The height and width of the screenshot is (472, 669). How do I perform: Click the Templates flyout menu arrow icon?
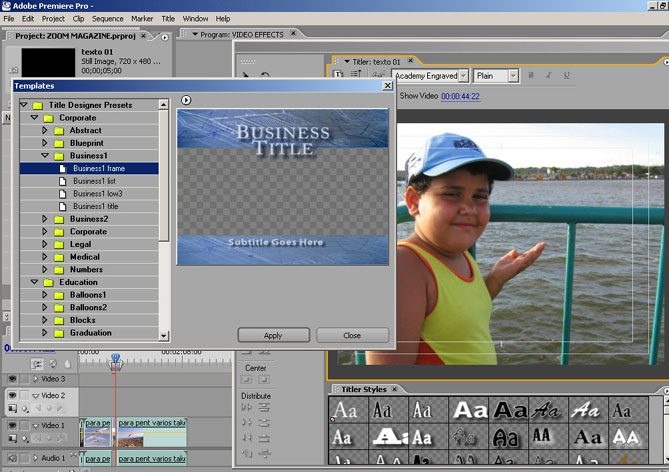186,100
